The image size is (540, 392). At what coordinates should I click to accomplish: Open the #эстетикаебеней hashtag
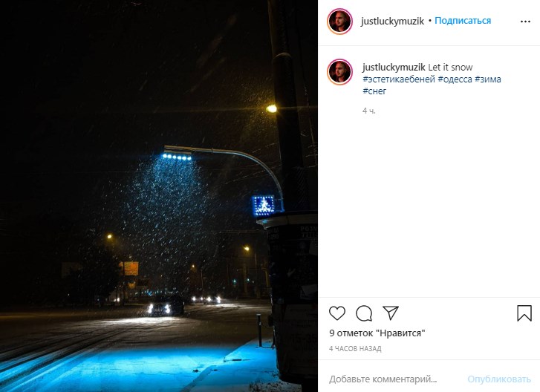click(399, 79)
